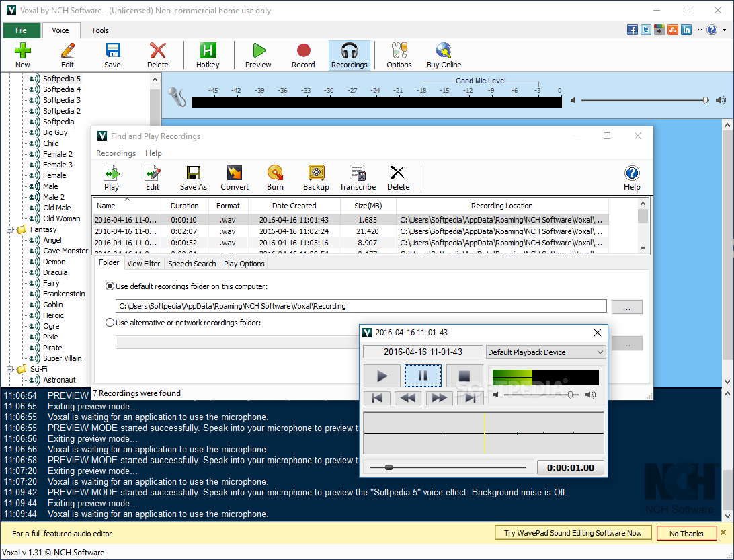This screenshot has height=560, width=734.
Task: Collapse the Fantasy voice folder
Action: 9,229
